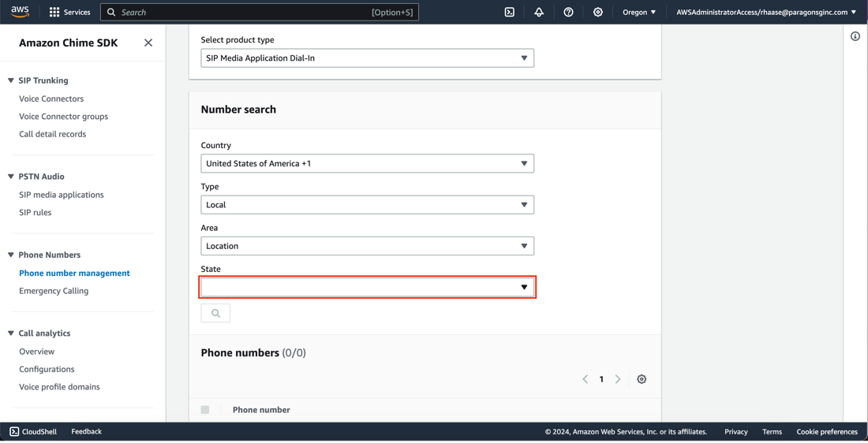Screen dimensions: 868x443
Task: Open the Oregon region selector
Action: 639,12
